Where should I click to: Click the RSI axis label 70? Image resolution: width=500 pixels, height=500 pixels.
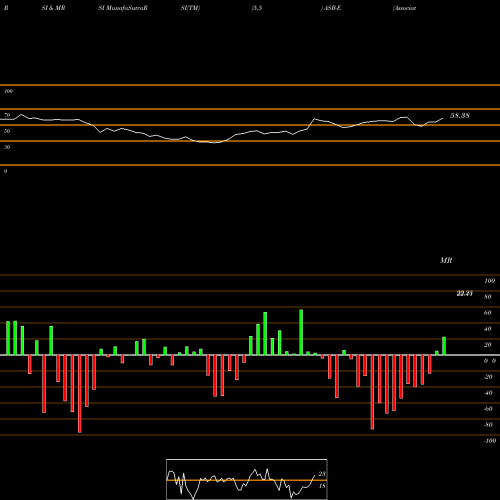coord(7,115)
